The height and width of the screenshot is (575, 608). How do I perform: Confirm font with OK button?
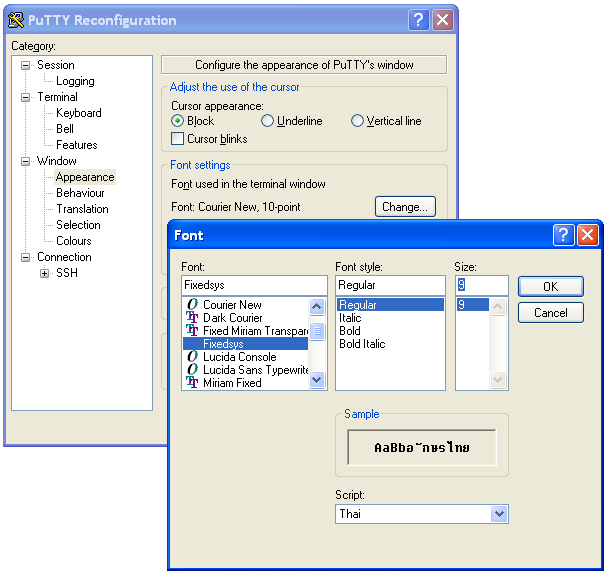click(x=551, y=287)
